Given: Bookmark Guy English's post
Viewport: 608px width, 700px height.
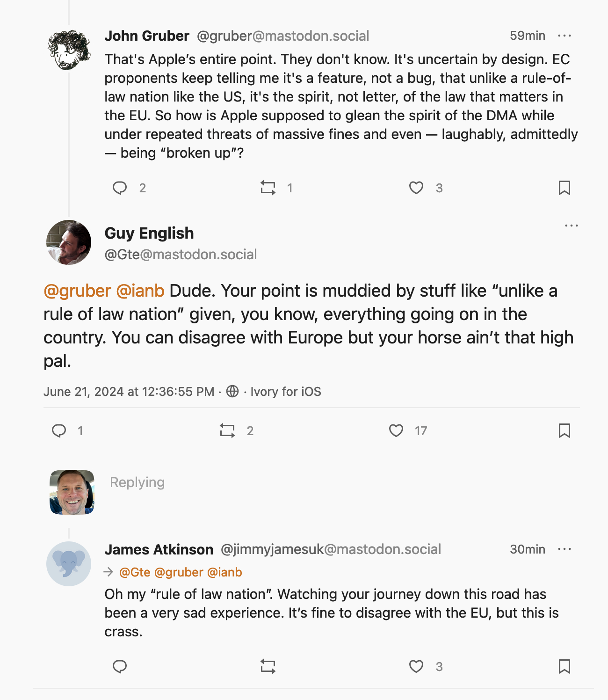Looking at the screenshot, I should (x=565, y=430).
